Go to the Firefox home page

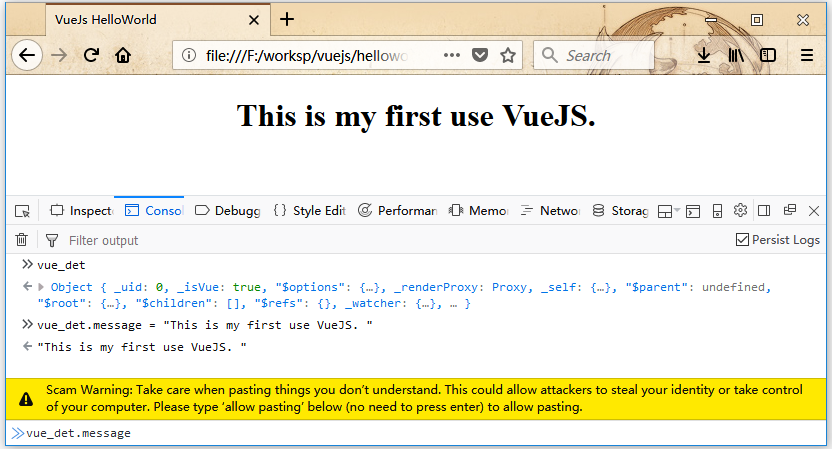123,56
